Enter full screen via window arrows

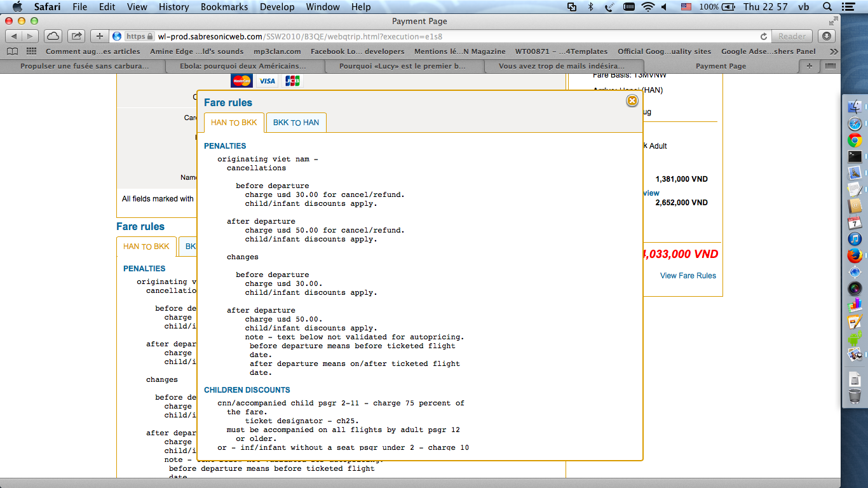[x=833, y=21]
